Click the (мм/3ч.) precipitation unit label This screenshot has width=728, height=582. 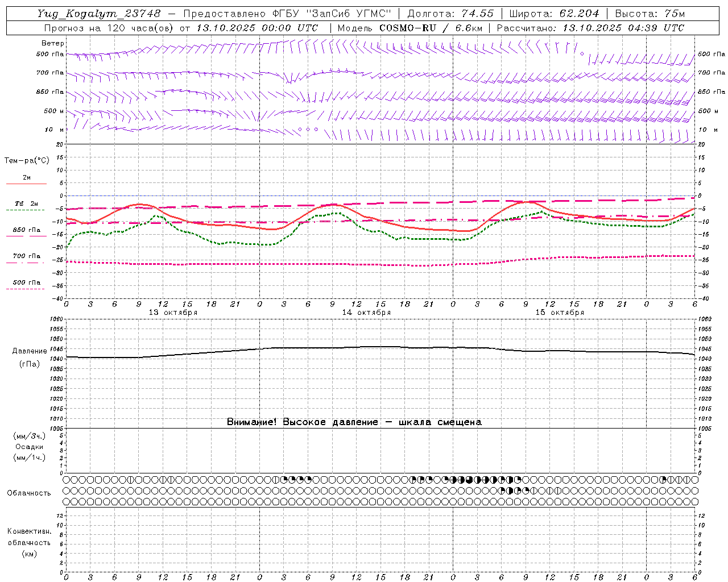(30, 436)
